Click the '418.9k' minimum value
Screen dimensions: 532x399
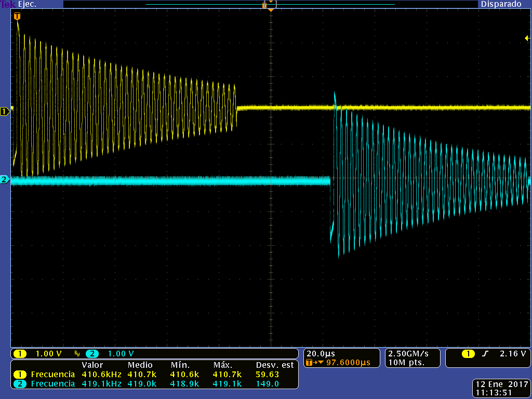(184, 384)
